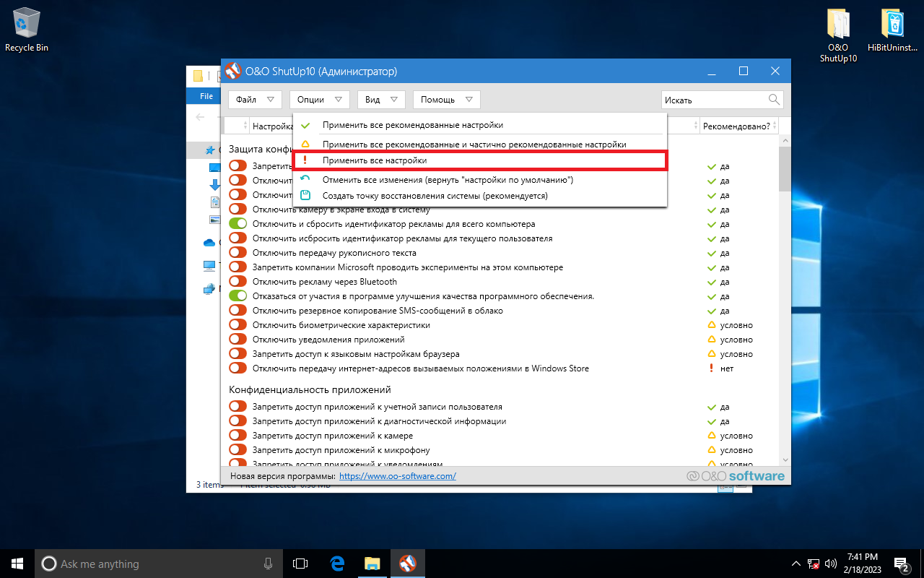Select 'Применить все рекомендованные настройки'
This screenshot has width=924, height=578.
coord(479,125)
